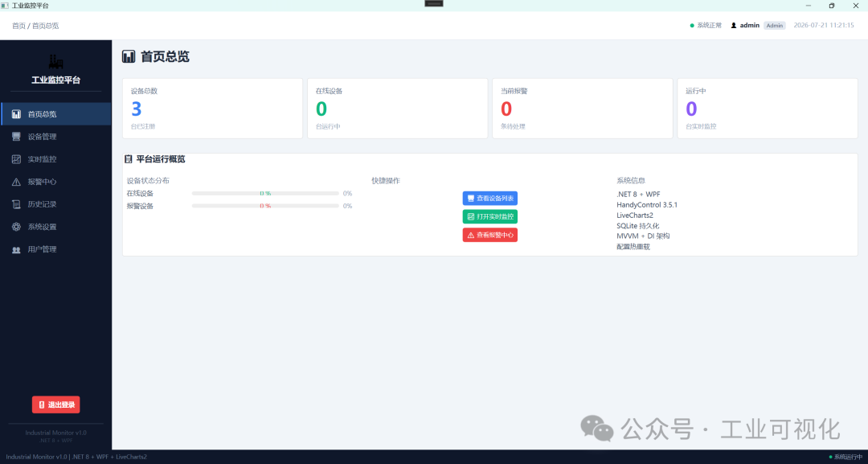Viewport: 868px width, 464px height.
Task: Navigate to 历史记录
Action: pos(56,203)
